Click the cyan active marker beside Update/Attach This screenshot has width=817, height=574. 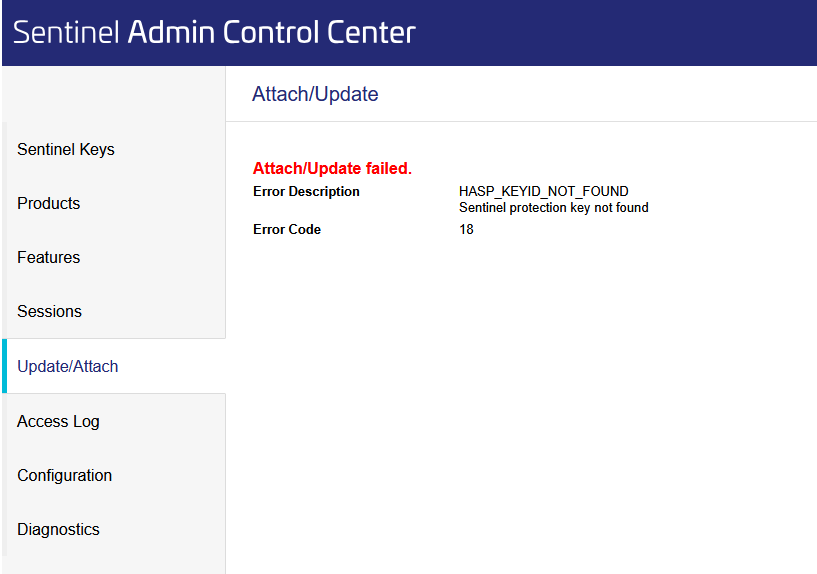(4, 366)
